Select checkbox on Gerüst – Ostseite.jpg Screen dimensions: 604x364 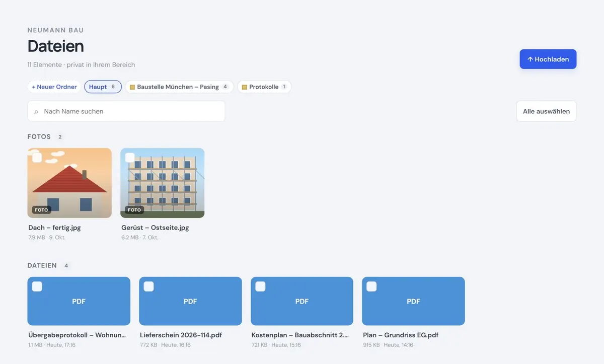pyautogui.click(x=130, y=158)
